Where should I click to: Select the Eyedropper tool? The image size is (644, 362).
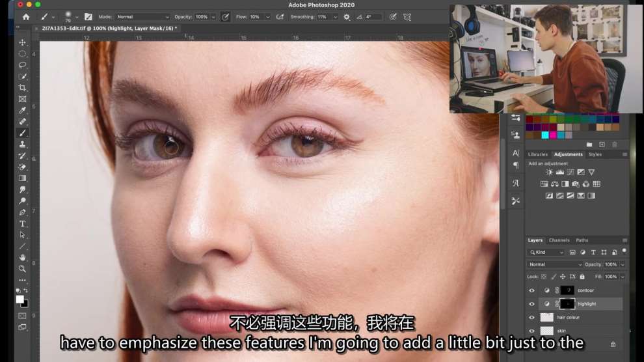[x=22, y=110]
